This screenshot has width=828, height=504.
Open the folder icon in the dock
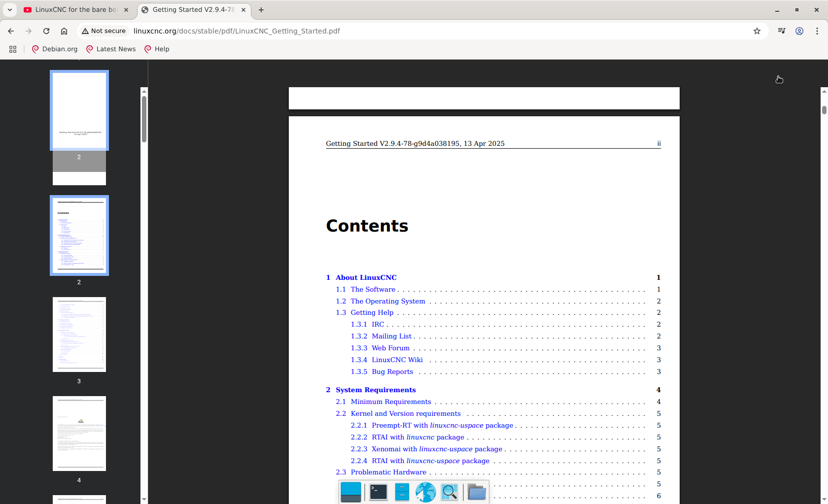click(x=477, y=492)
